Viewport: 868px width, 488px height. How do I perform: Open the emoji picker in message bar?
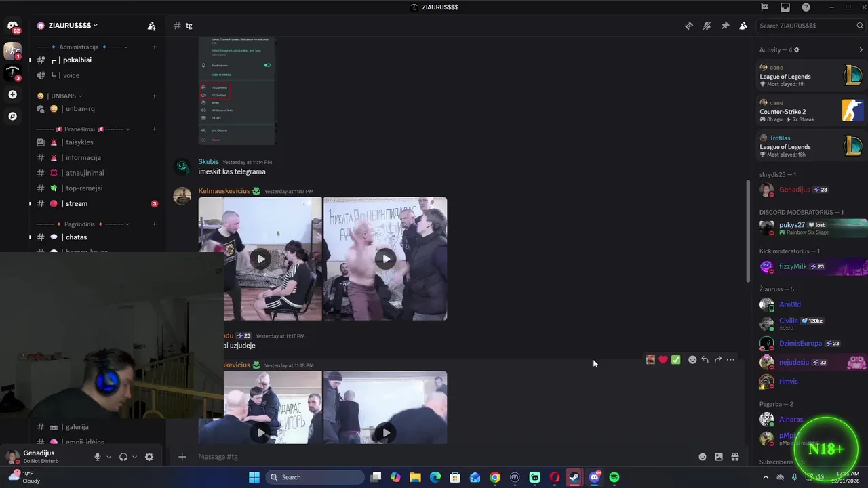coord(703,457)
